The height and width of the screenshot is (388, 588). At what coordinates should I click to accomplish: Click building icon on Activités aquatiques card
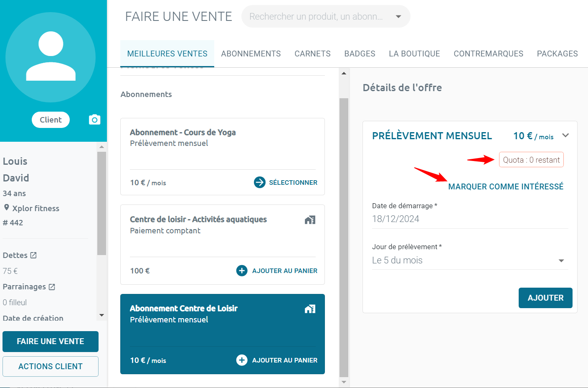coord(310,220)
